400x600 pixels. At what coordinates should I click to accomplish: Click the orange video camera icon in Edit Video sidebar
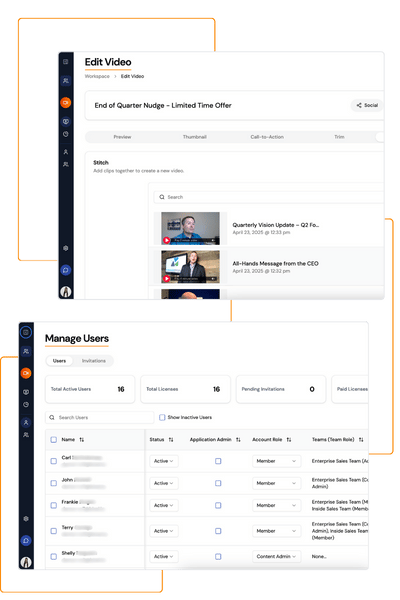pyautogui.click(x=65, y=103)
